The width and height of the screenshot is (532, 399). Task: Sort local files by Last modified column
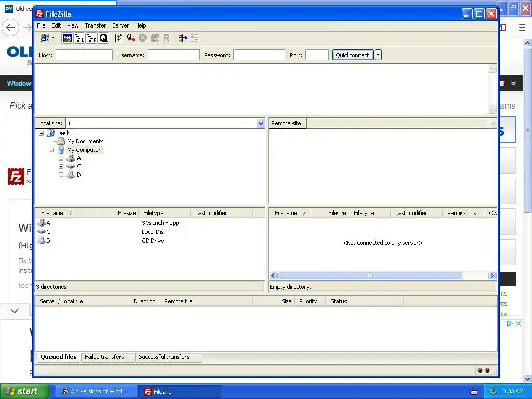[221, 213]
